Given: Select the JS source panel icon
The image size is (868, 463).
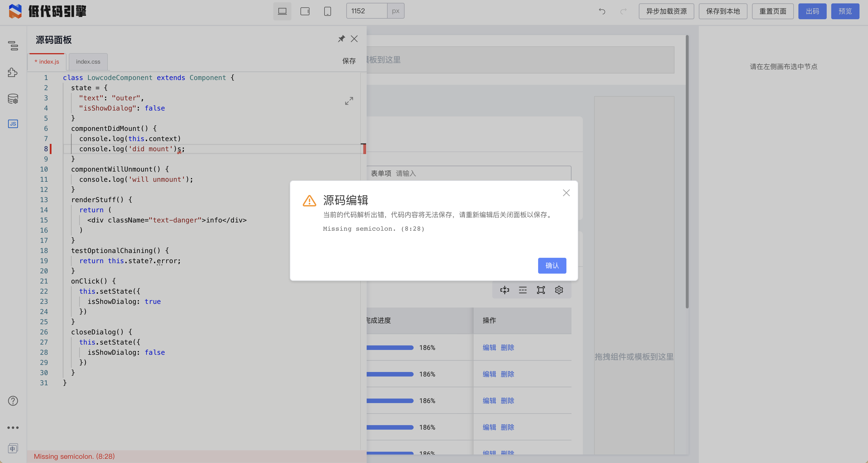Looking at the screenshot, I should tap(13, 124).
